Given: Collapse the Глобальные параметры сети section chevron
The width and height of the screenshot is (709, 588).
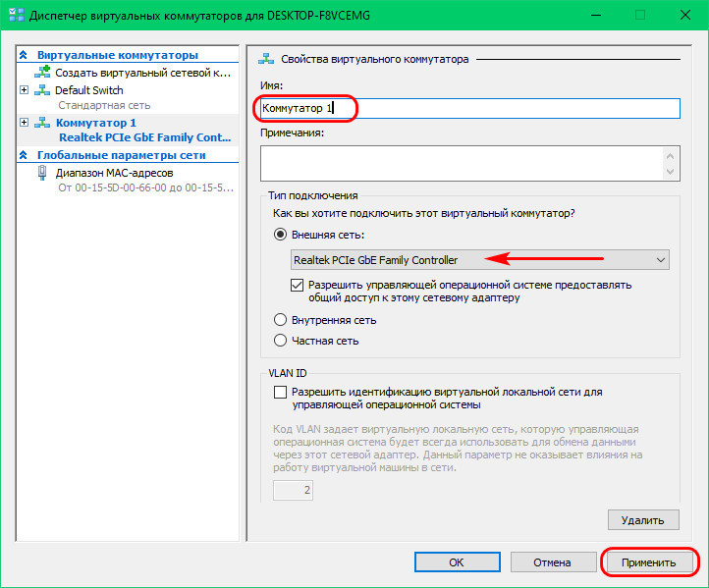Looking at the screenshot, I should (24, 155).
